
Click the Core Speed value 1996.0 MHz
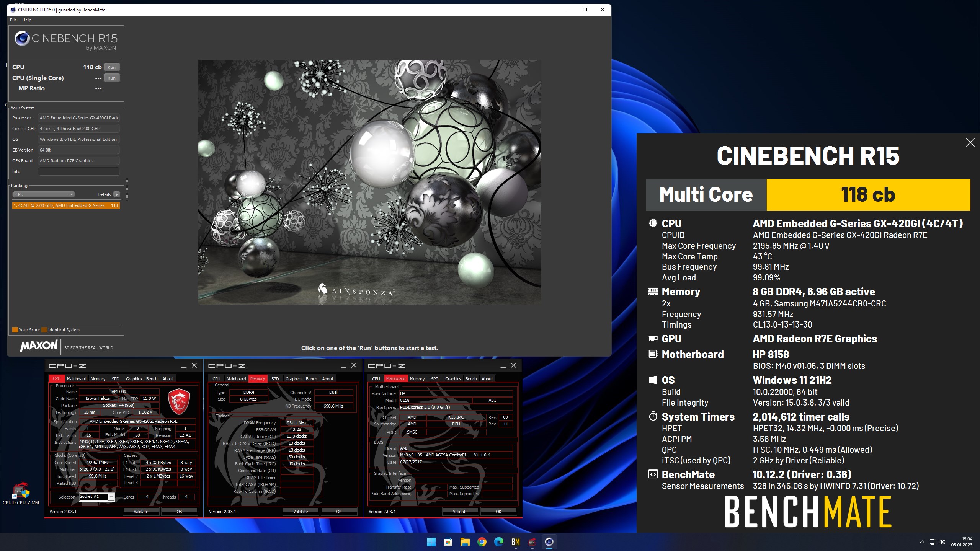98,463
